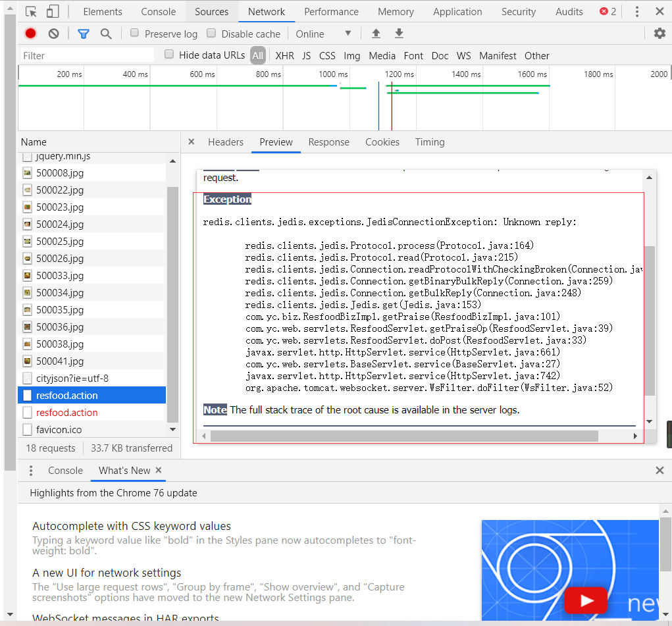Open the Security panel tab
This screenshot has height=626, width=672.
[x=519, y=12]
